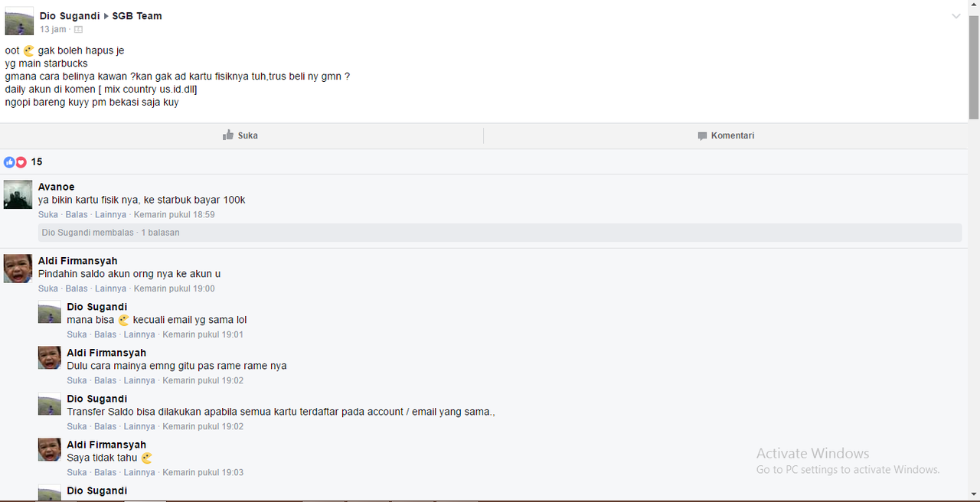Screen dimensions: 980x502
Task: Open Avanoe's profile avatar
Action: pos(18,195)
